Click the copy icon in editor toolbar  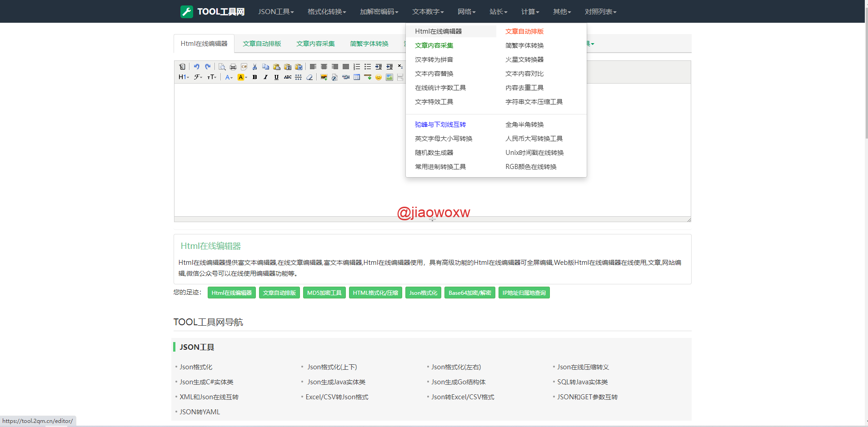(266, 67)
